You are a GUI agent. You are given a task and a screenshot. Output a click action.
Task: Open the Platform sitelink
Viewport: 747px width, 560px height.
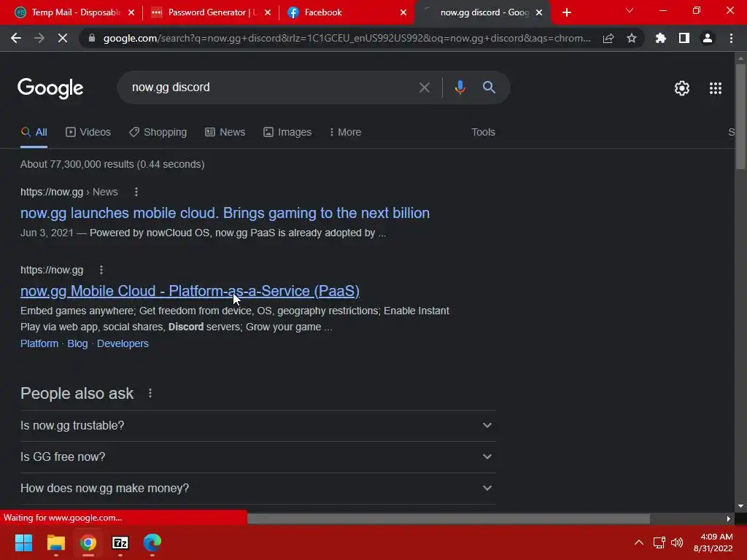(x=39, y=344)
